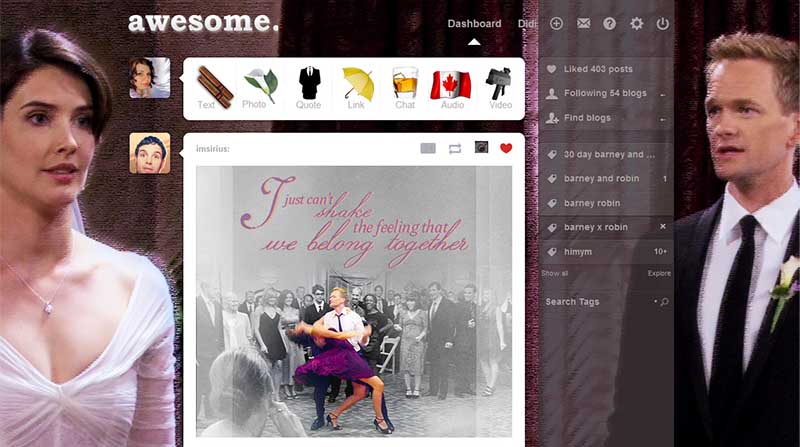
Task: Log out with the power icon
Action: click(x=662, y=23)
